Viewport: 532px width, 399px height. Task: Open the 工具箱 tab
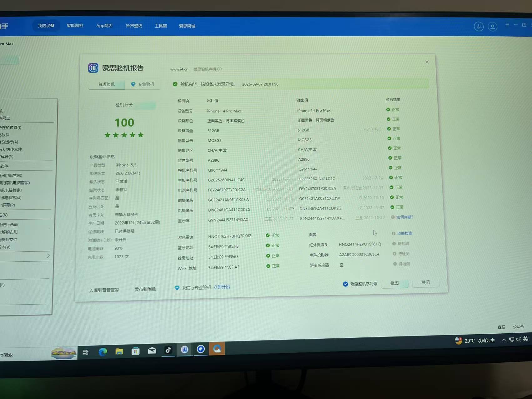pyautogui.click(x=161, y=26)
